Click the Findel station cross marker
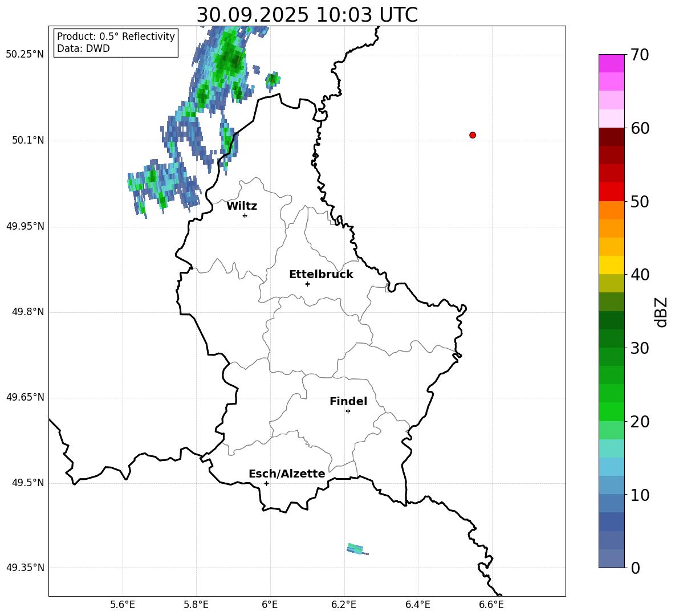 click(348, 411)
